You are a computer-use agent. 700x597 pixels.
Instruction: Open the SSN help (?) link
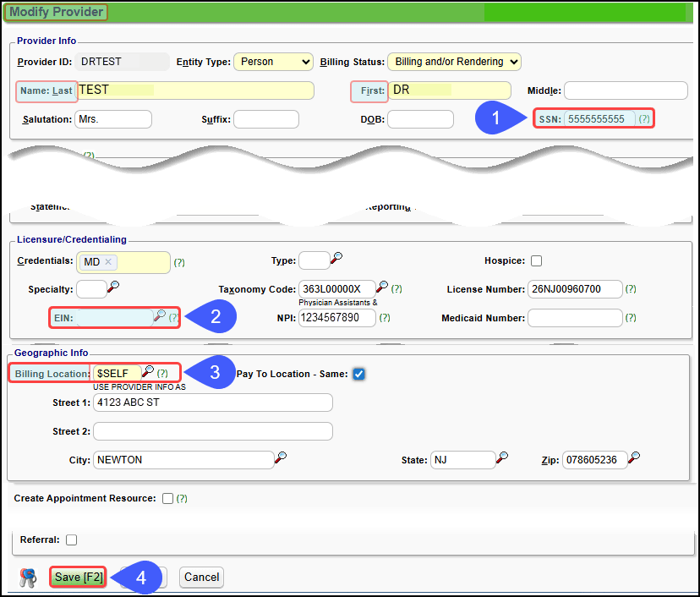(x=644, y=119)
